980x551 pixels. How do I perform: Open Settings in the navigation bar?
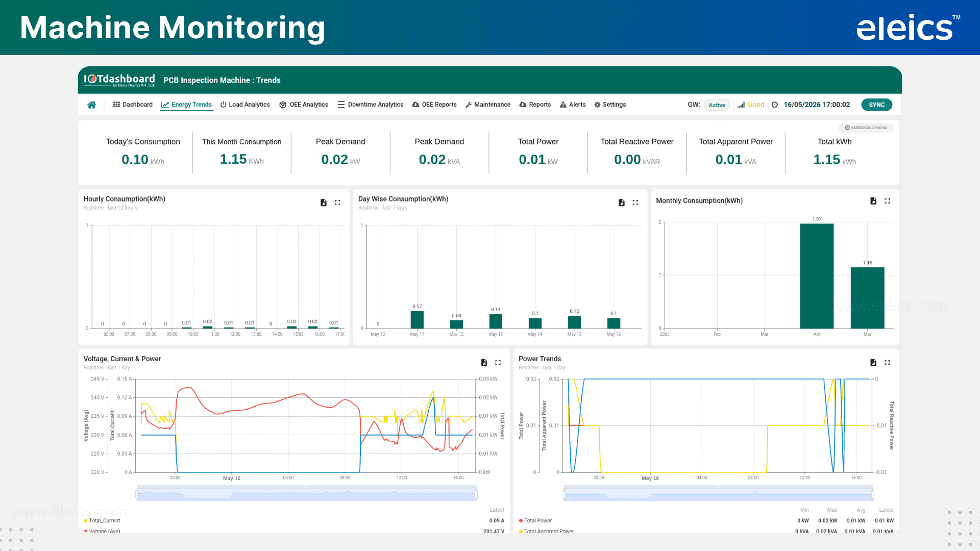pyautogui.click(x=610, y=105)
